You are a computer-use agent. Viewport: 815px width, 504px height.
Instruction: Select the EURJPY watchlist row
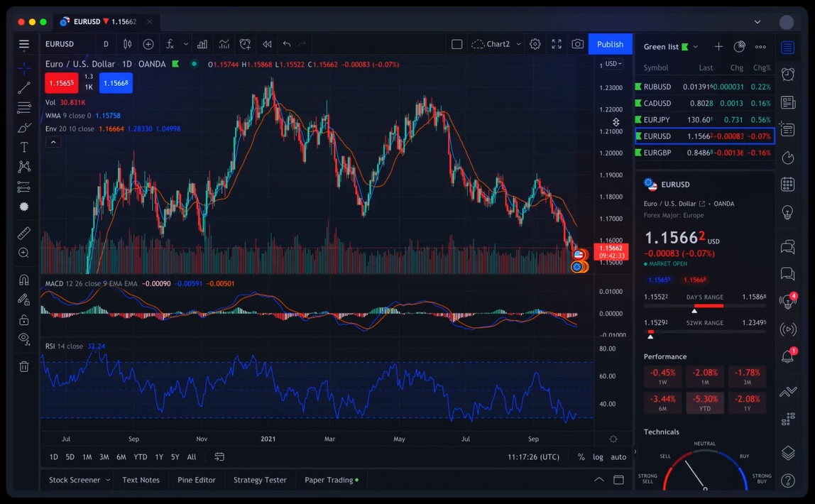[705, 119]
